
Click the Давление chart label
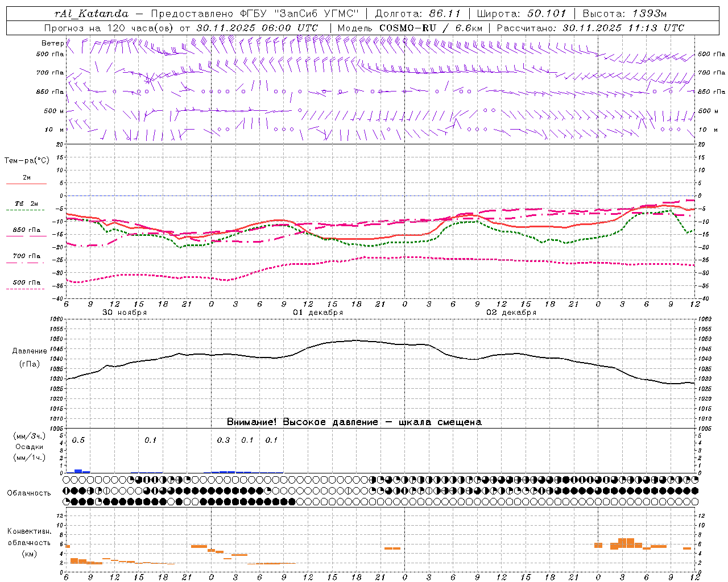coord(28,351)
